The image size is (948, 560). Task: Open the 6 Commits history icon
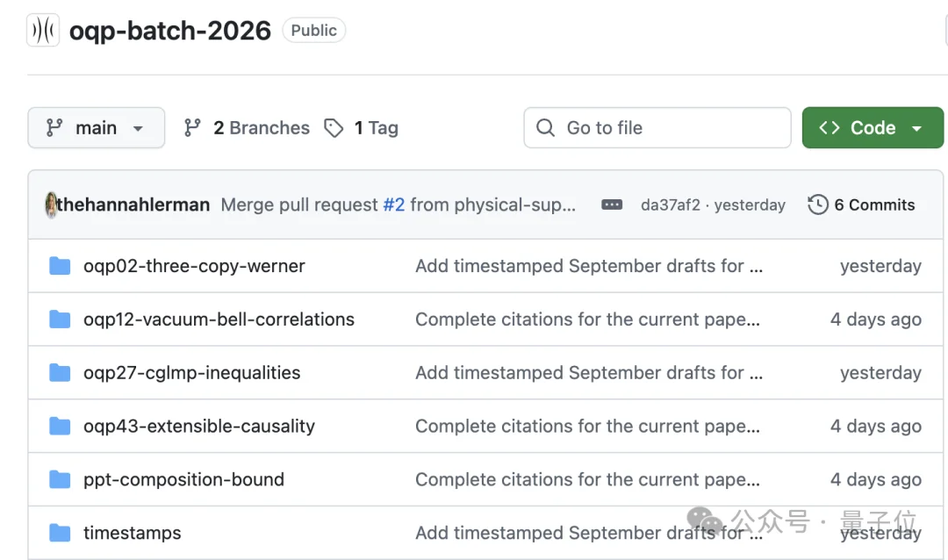[x=817, y=205]
